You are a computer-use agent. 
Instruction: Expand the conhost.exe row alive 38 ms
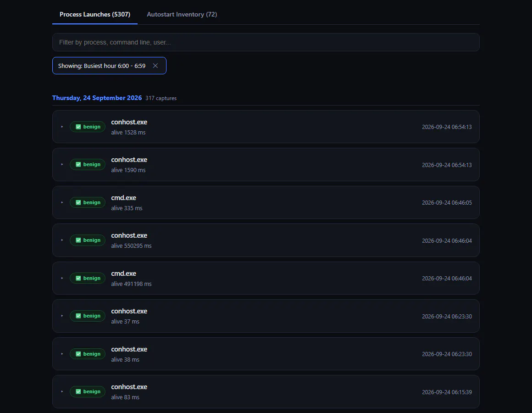coord(62,354)
